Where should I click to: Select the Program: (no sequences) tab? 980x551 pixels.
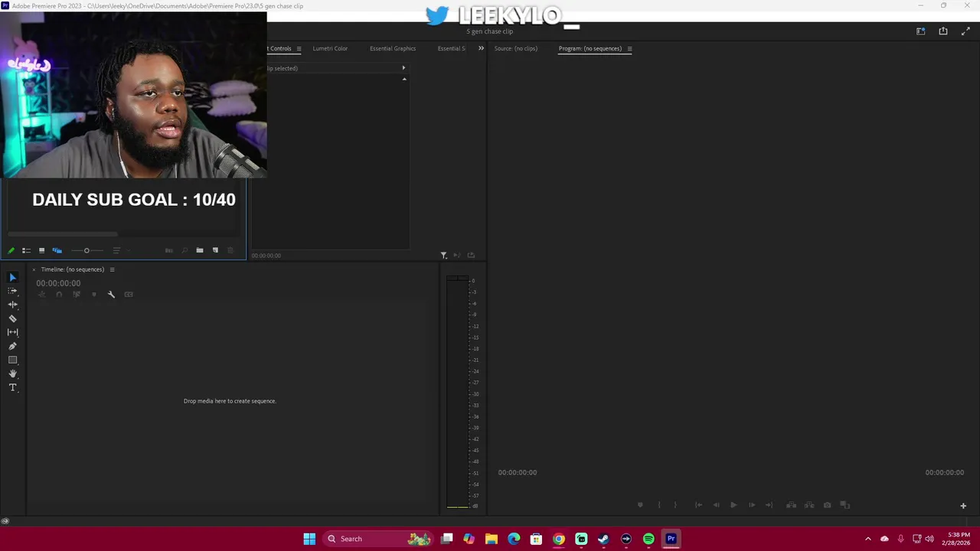[x=590, y=48]
